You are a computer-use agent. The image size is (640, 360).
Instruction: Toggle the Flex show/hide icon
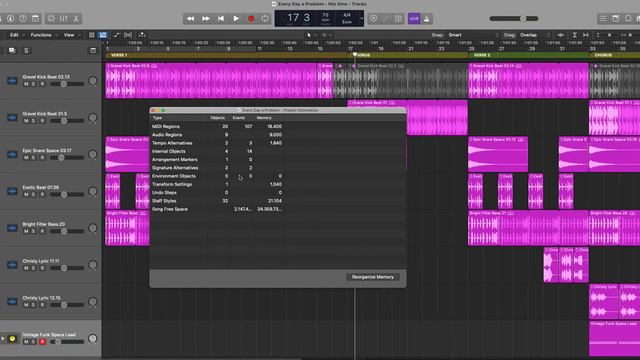(x=128, y=35)
